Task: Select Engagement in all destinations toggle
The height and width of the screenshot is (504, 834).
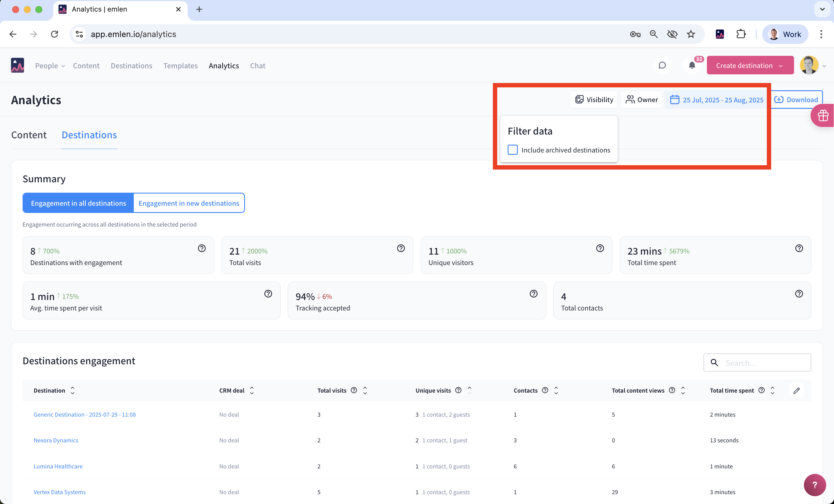Action: [78, 203]
